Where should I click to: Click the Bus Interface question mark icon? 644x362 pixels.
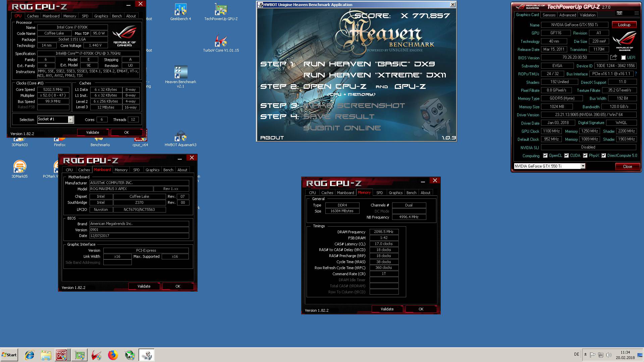point(636,74)
